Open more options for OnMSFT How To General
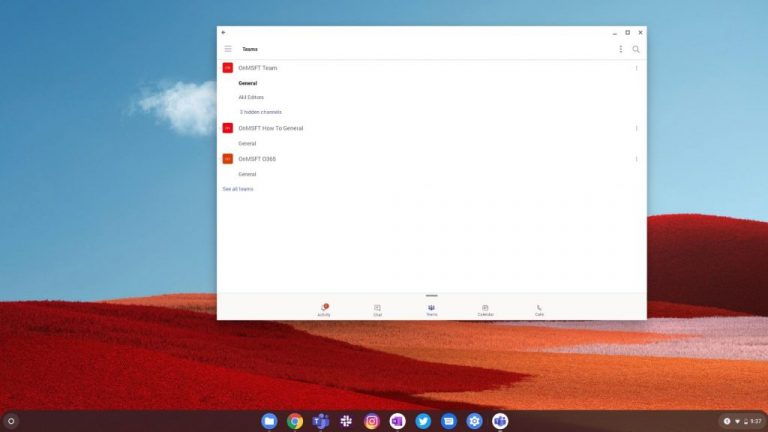 (636, 128)
